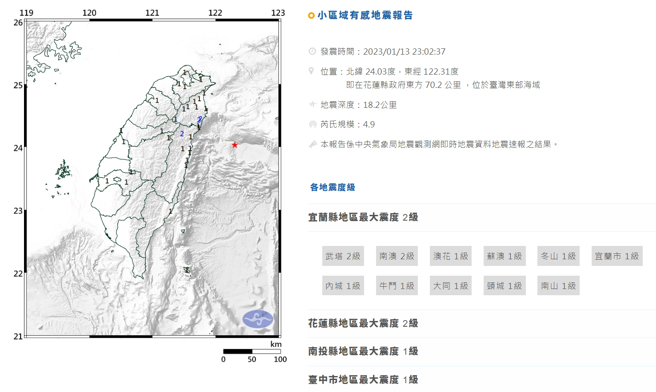This screenshot has height=392, width=656.
Task: Select the 蘇澳 1級 intensity chip
Action: click(505, 256)
